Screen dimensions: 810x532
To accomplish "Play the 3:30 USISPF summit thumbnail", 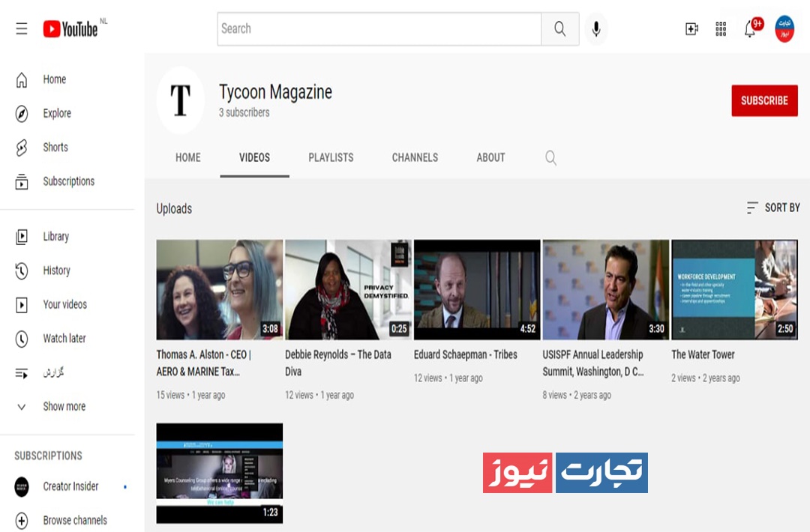I will coord(605,289).
